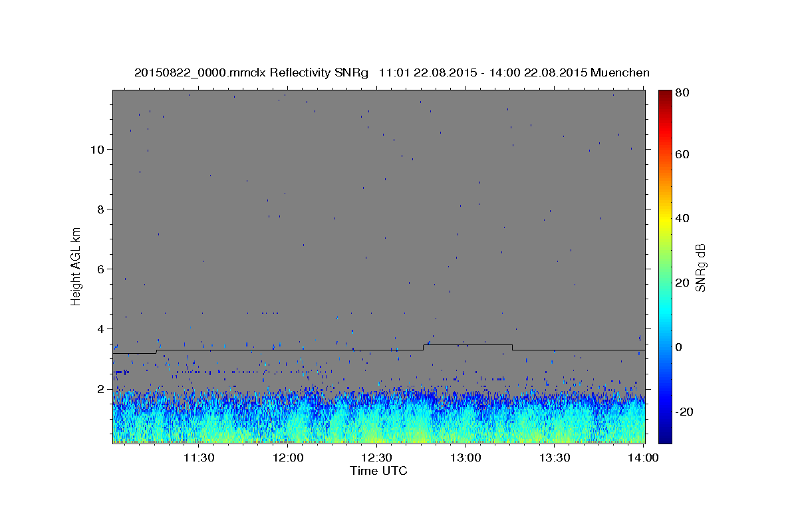Click the height tick label 4

102,329
